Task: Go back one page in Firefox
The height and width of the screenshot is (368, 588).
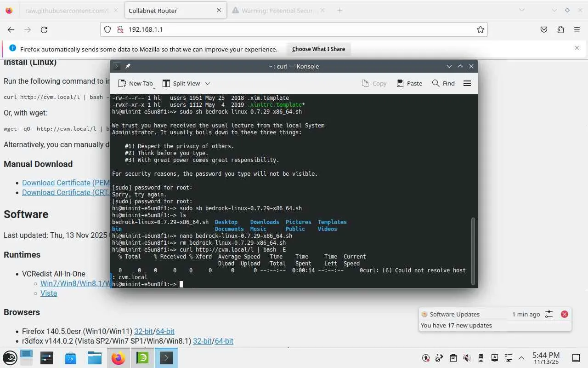Action: (11, 29)
